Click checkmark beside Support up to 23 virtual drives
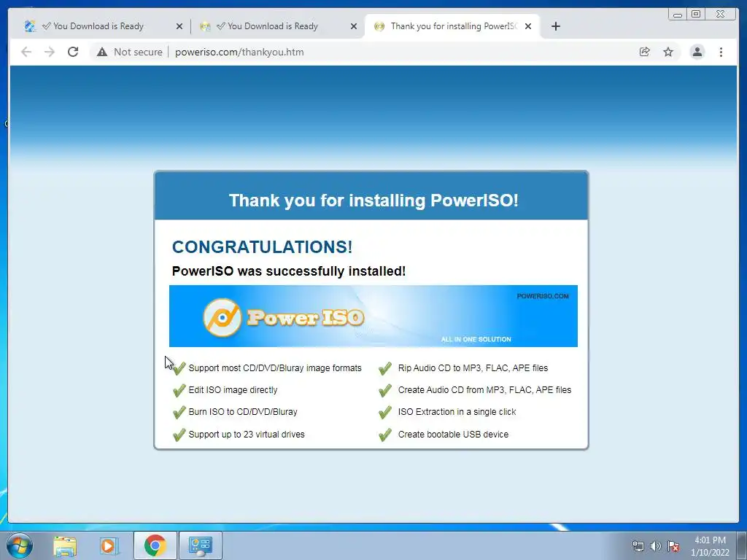This screenshot has height=560, width=747. 179,435
